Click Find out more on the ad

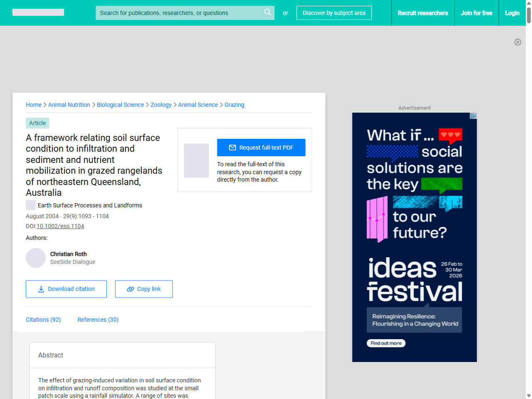click(x=386, y=343)
